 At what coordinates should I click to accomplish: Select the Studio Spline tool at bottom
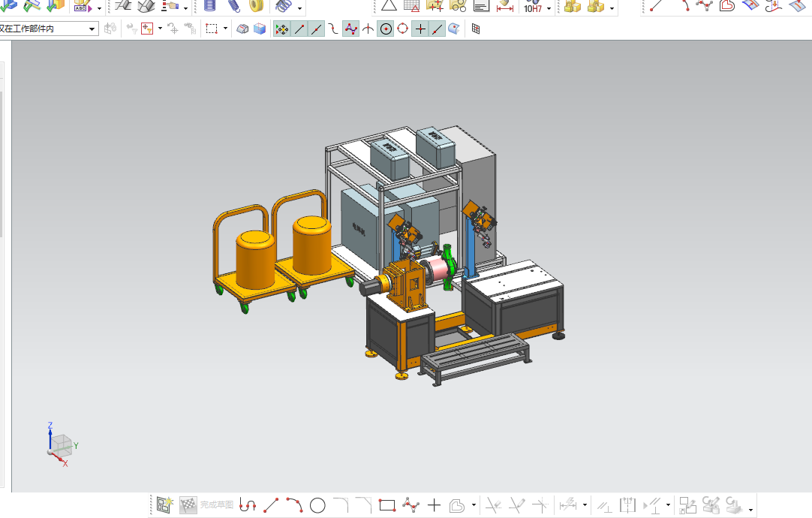tap(411, 505)
